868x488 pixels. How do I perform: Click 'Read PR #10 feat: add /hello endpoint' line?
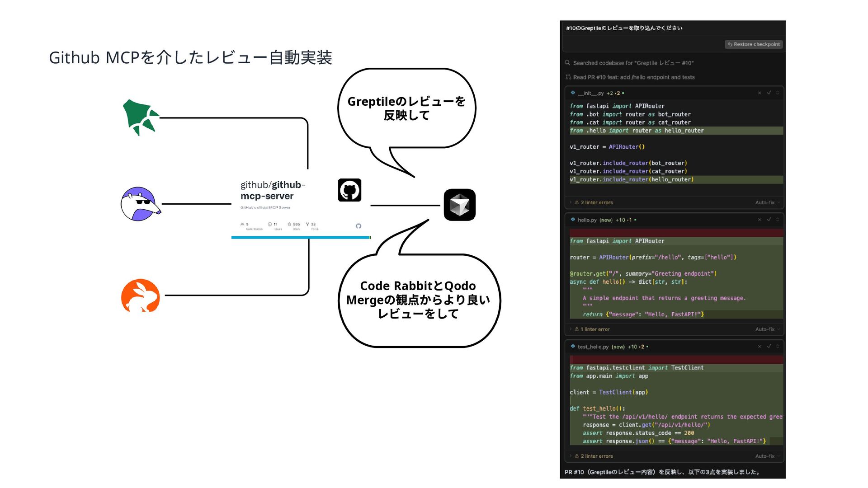(634, 77)
